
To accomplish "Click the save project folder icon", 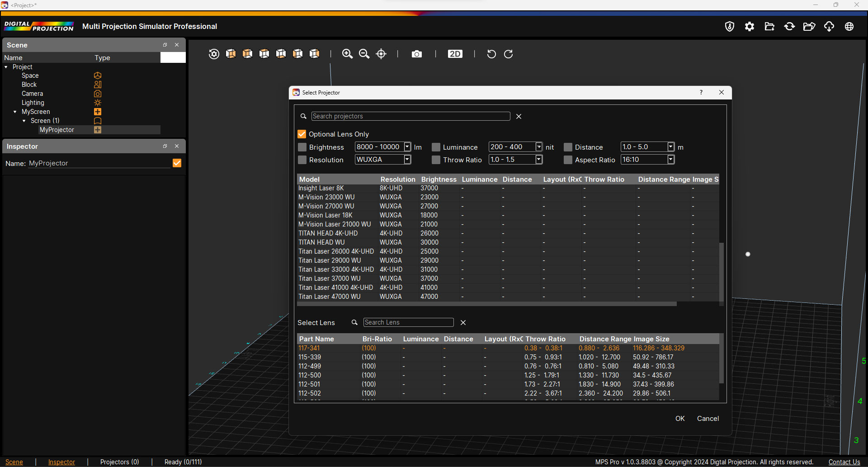I will point(769,26).
